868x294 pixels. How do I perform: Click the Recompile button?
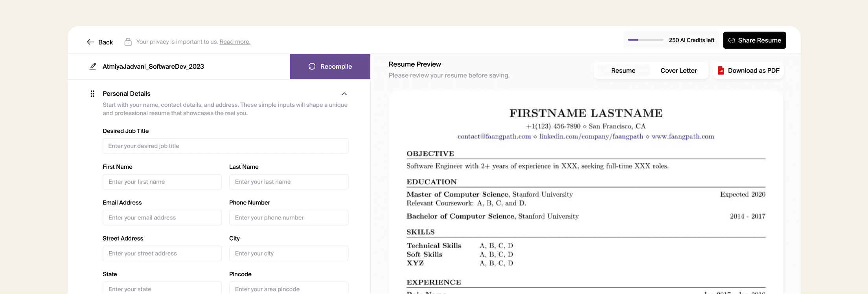(330, 66)
